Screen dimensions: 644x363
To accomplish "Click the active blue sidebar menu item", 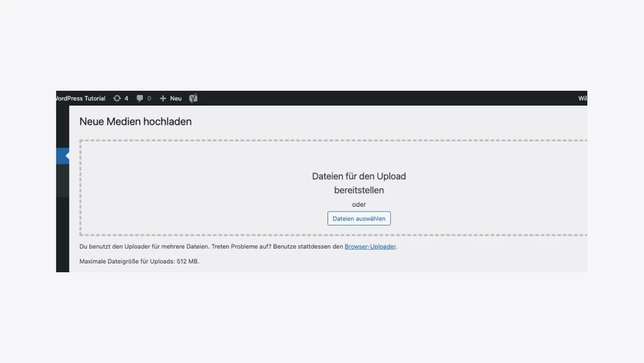I will click(x=62, y=156).
